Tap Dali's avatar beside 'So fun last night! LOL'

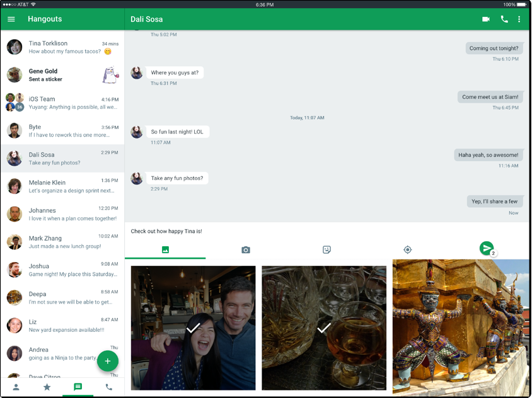click(137, 132)
